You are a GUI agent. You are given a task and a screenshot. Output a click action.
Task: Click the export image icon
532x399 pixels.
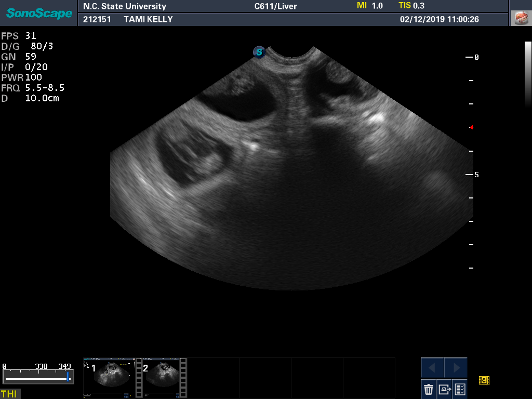click(444, 389)
